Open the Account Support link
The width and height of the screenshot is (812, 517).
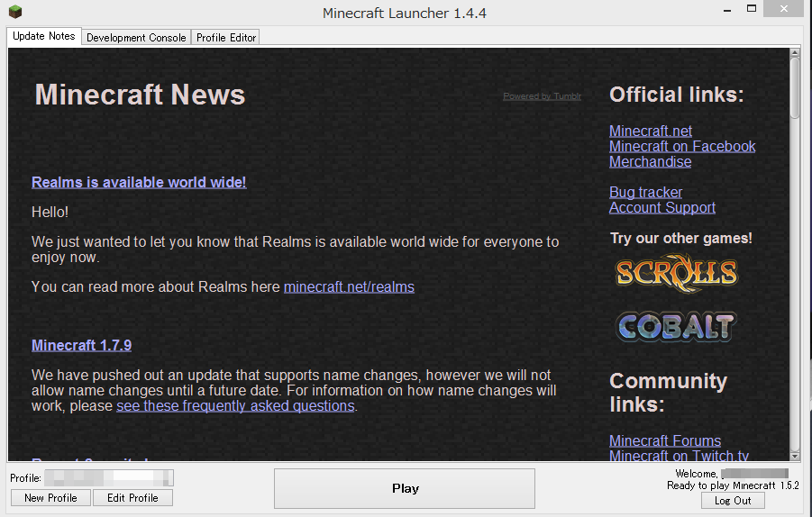[x=661, y=207]
